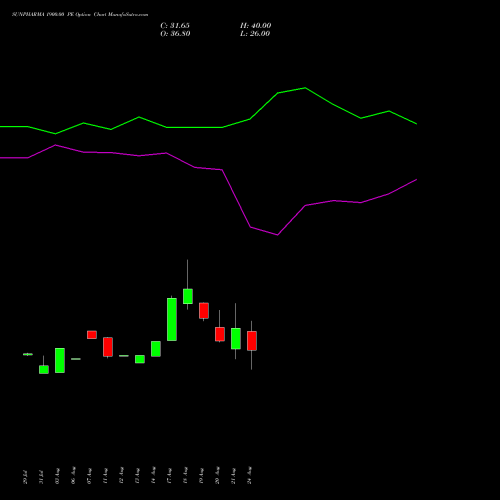The height and width of the screenshot is (500, 500).
Task: Click the open value 'O: 36.80'
Action: 175,34
